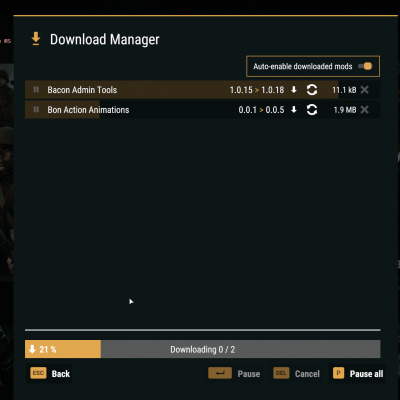Click the refresh icon for Bacon Admin Tools
The image size is (400, 400).
(312, 90)
